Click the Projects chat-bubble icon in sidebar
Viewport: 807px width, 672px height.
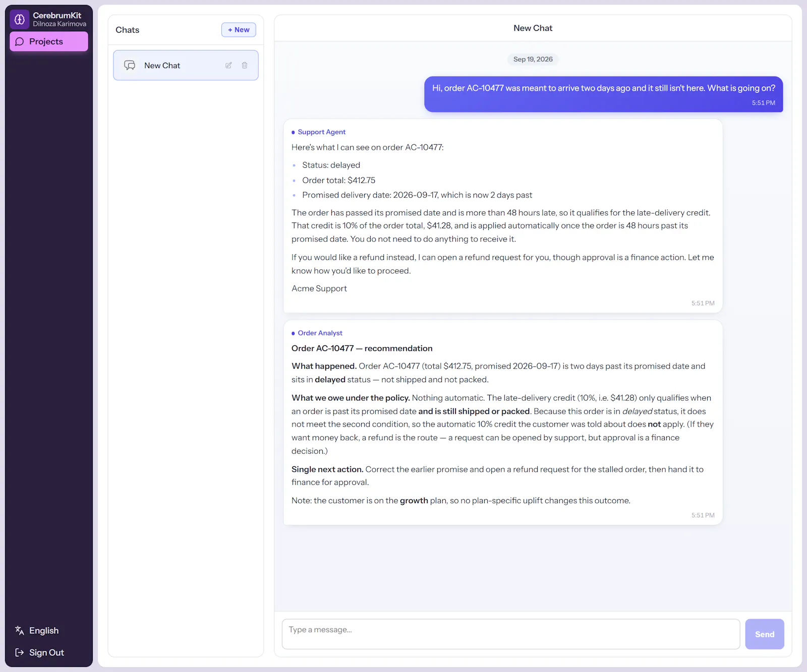(20, 41)
